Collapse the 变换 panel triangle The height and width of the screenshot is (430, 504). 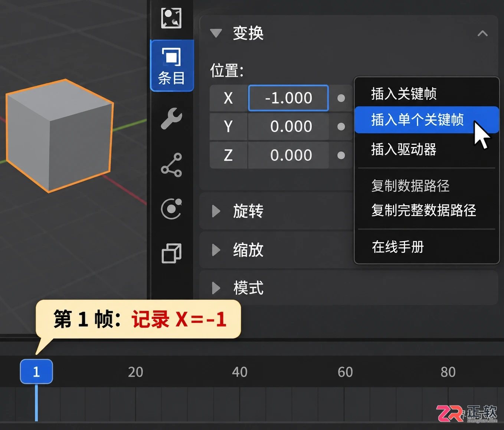(x=216, y=33)
